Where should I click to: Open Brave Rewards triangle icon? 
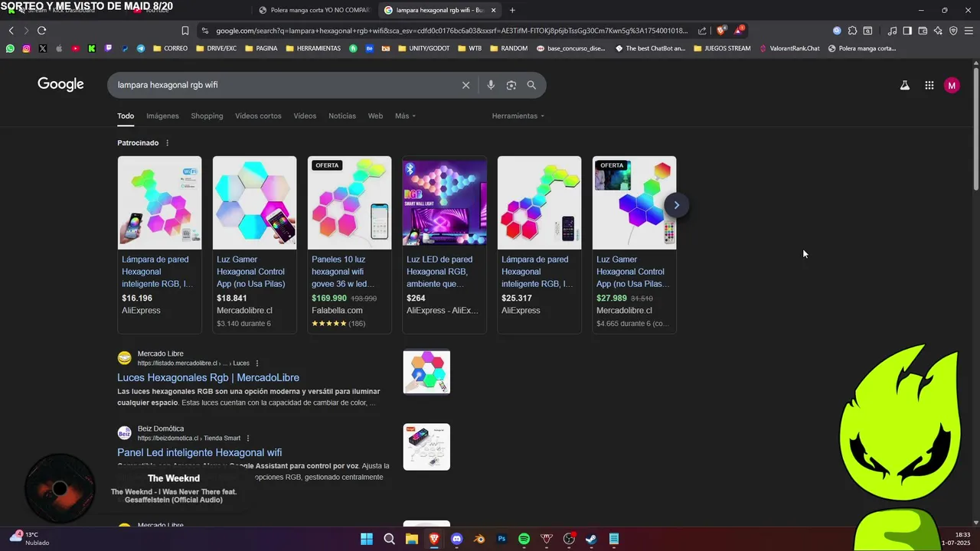739,31
